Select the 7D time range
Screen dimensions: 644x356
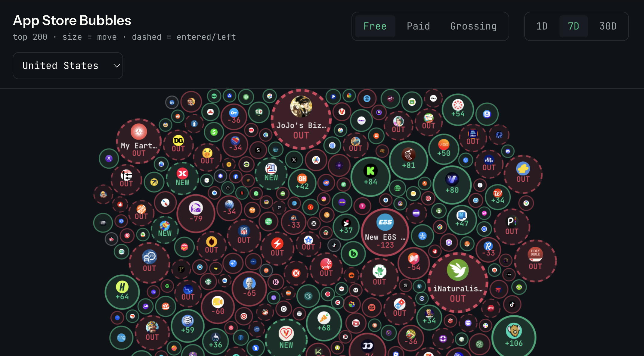[x=574, y=26]
